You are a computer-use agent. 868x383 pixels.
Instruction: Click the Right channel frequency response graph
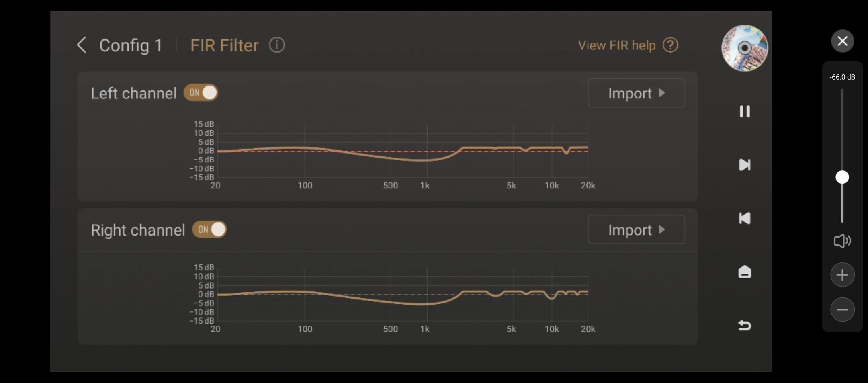tap(402, 295)
